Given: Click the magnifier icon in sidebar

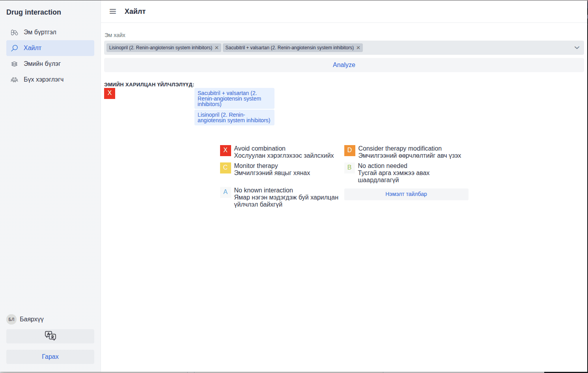Looking at the screenshot, I should pyautogui.click(x=15, y=48).
